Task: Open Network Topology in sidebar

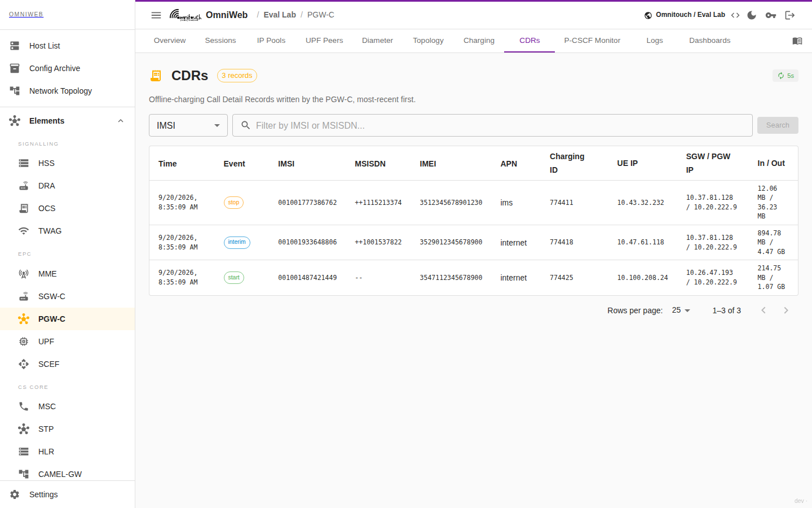Action: [68, 91]
